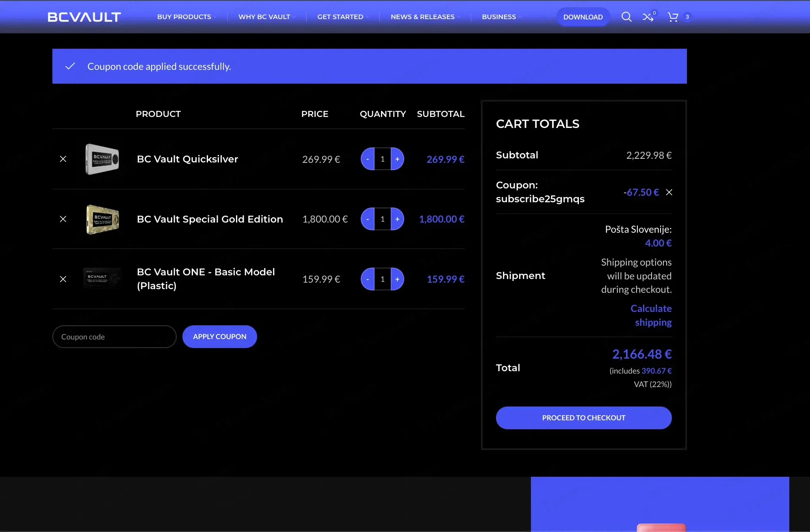The width and height of the screenshot is (810, 532).
Task: Select the 'Coupon code applied successfully.' message
Action: (159, 66)
